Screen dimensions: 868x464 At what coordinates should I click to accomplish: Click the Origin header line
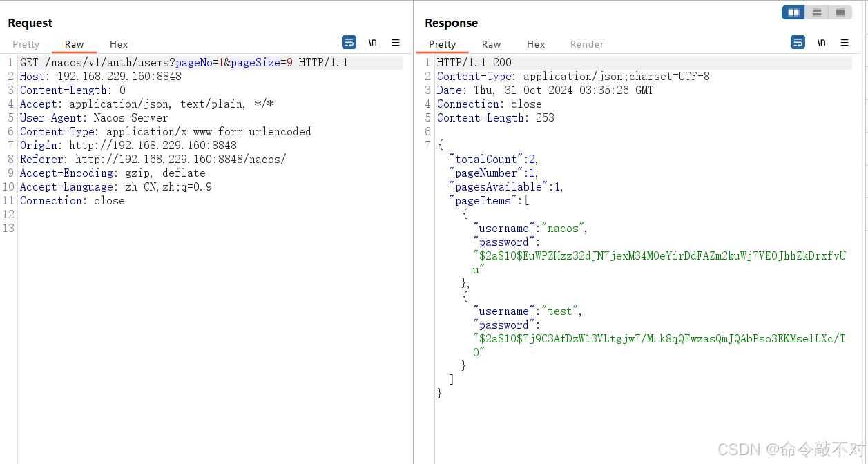point(128,146)
